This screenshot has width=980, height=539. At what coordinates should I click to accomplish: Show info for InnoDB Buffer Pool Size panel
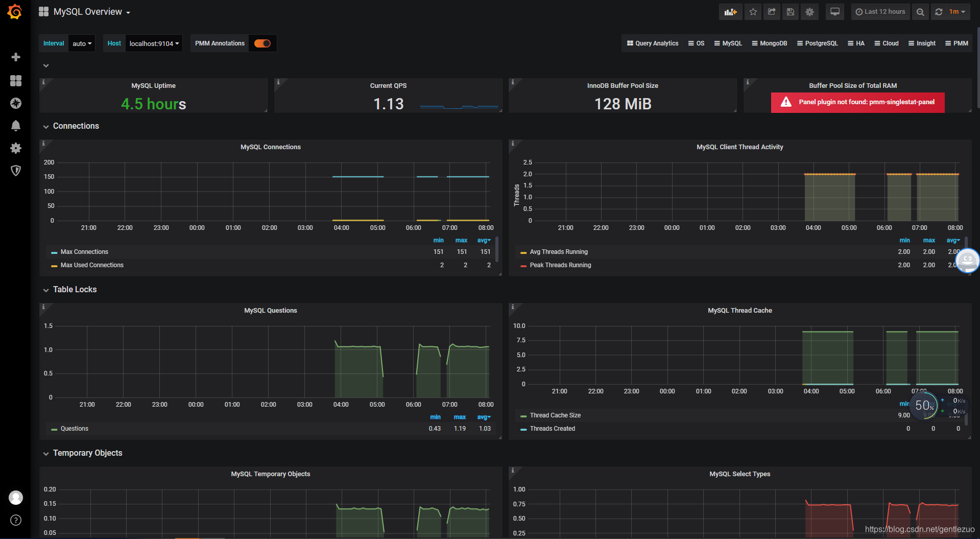click(x=513, y=82)
